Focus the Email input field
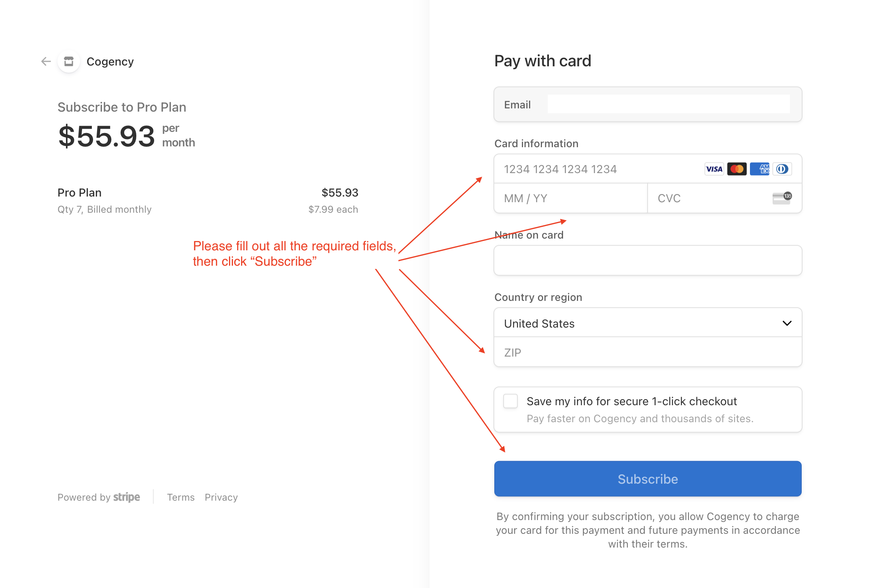 (668, 104)
